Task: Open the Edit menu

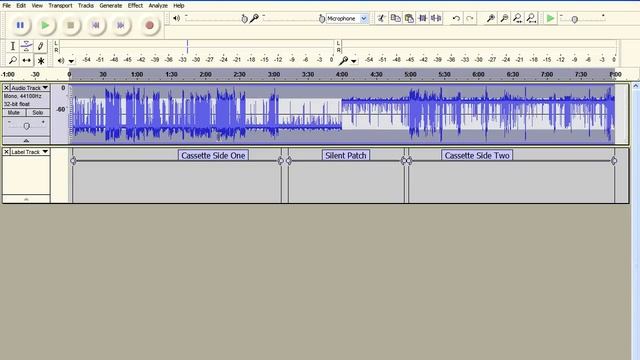Action: [x=21, y=6]
